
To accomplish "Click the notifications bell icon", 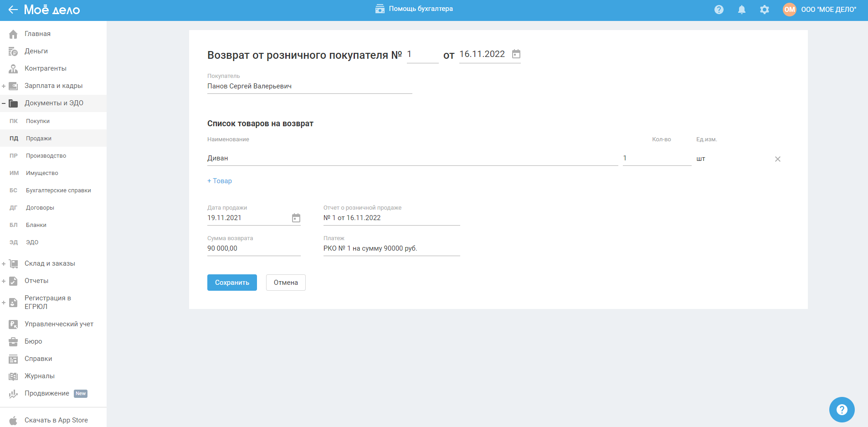I will click(x=742, y=10).
